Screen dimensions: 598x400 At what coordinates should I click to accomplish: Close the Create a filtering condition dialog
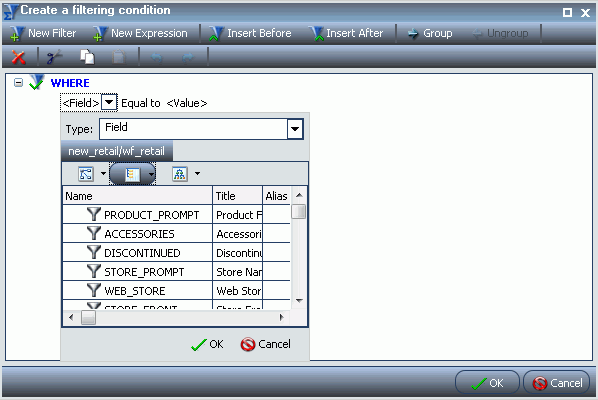point(585,13)
